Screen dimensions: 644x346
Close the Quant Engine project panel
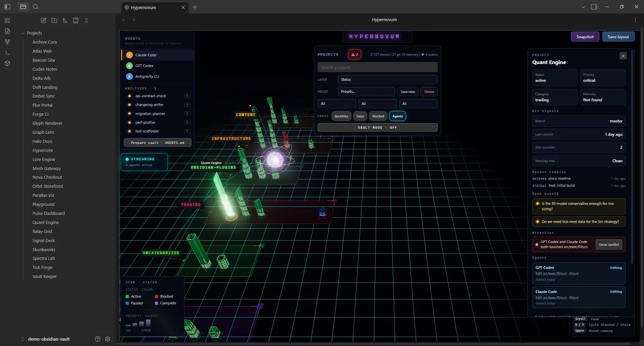[x=623, y=56]
